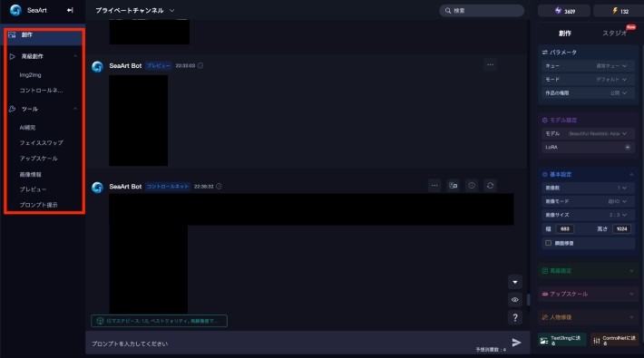
Task: Click the height field showing 1024
Action: click(621, 229)
